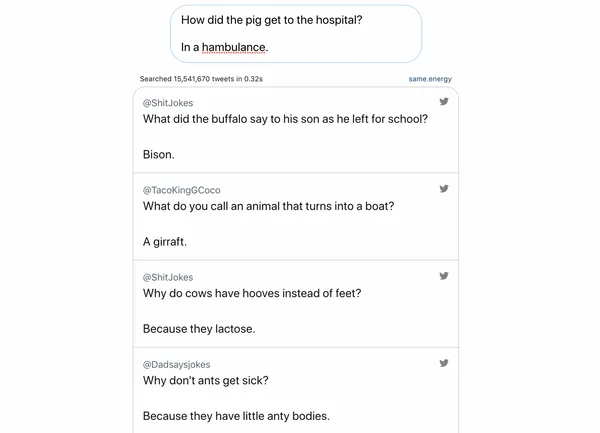Open Twitter icon on cows hooves tweet

click(x=444, y=276)
